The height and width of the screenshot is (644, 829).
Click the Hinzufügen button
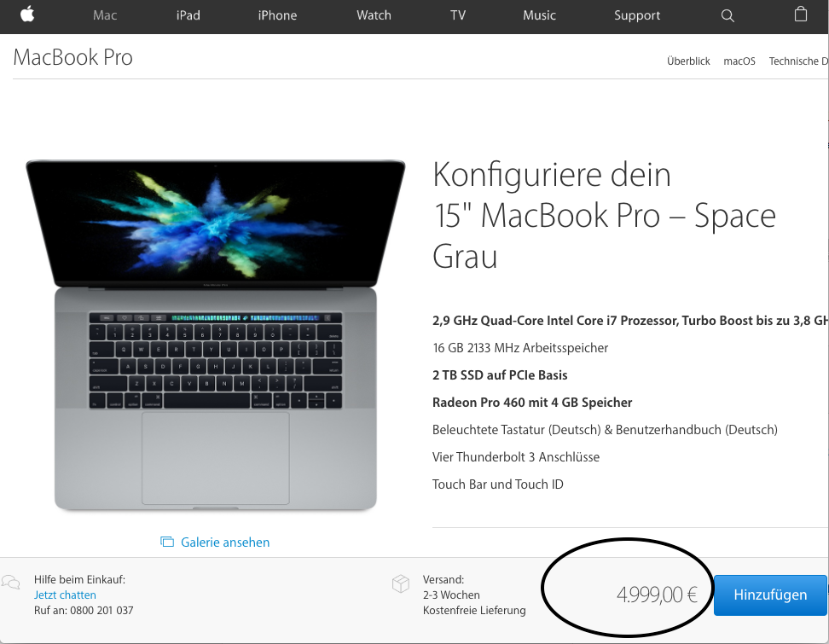(x=770, y=595)
